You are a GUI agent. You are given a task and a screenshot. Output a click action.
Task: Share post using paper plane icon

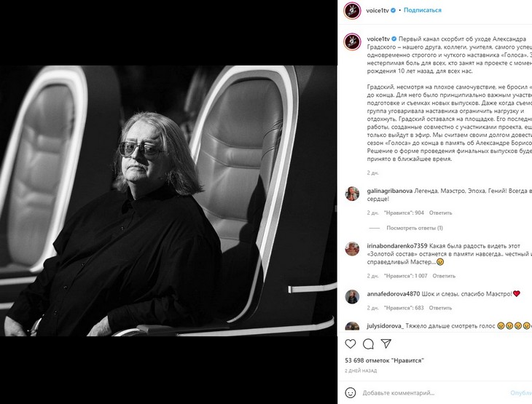tap(386, 344)
